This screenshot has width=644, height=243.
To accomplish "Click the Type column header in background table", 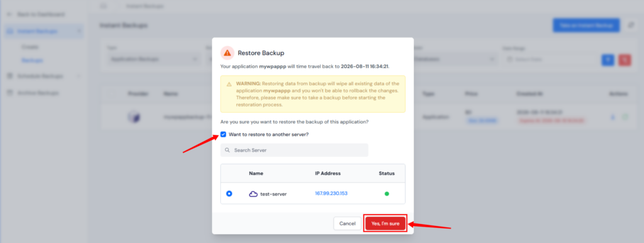I will [429, 94].
